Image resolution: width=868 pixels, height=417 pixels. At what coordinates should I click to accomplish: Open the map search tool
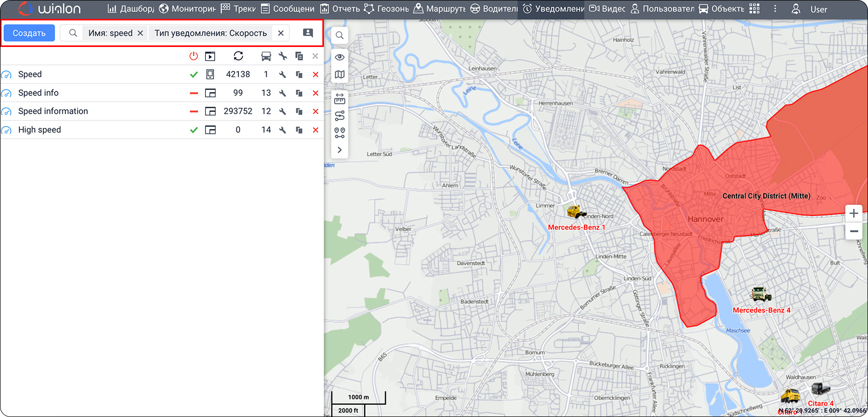click(x=340, y=36)
